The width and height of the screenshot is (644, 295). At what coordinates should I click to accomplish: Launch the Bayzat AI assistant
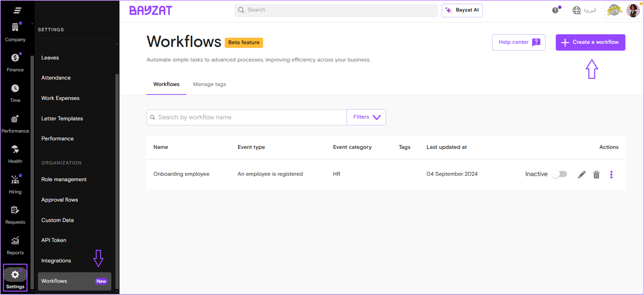coord(462,10)
